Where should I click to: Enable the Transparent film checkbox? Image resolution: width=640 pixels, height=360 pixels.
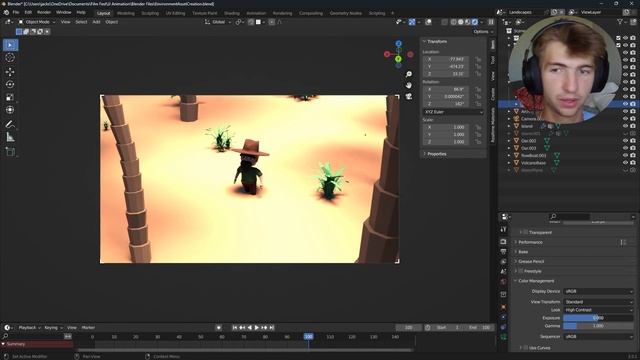click(x=526, y=232)
